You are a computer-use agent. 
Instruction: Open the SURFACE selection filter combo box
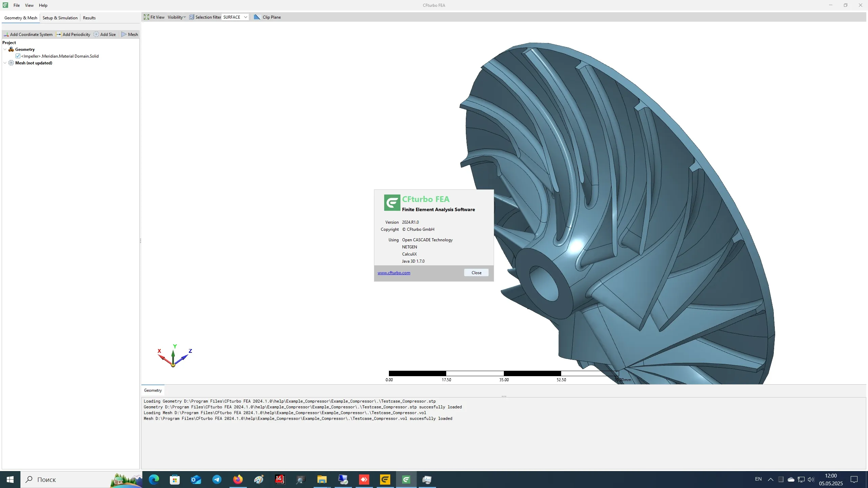point(235,17)
